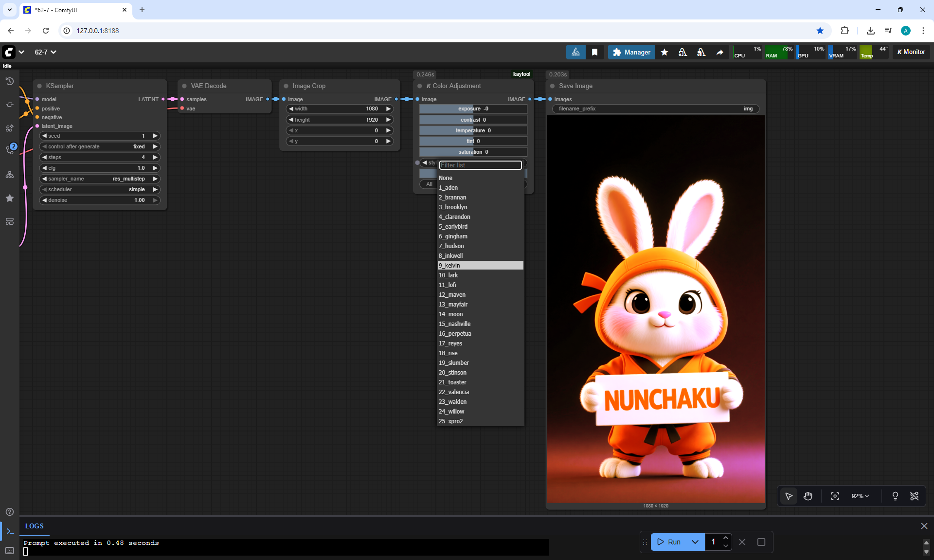Expand the Run button dropdown arrow
The height and width of the screenshot is (560, 934).
(695, 542)
